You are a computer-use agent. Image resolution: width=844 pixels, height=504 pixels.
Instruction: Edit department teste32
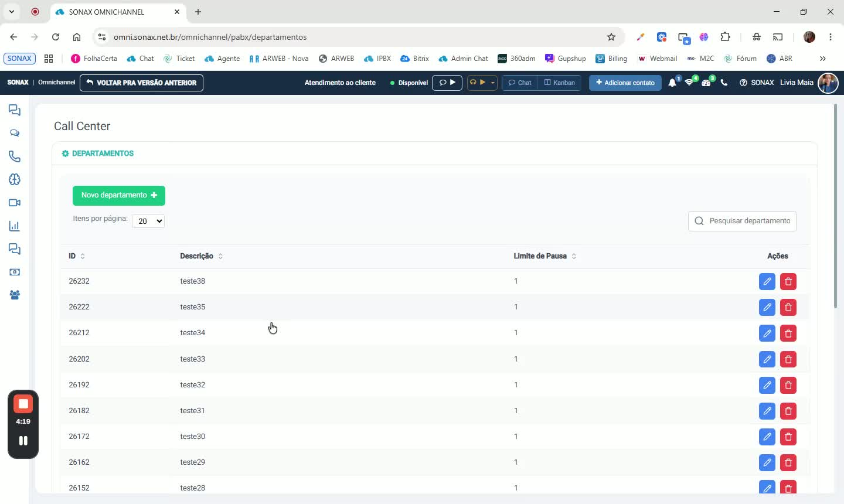(767, 385)
